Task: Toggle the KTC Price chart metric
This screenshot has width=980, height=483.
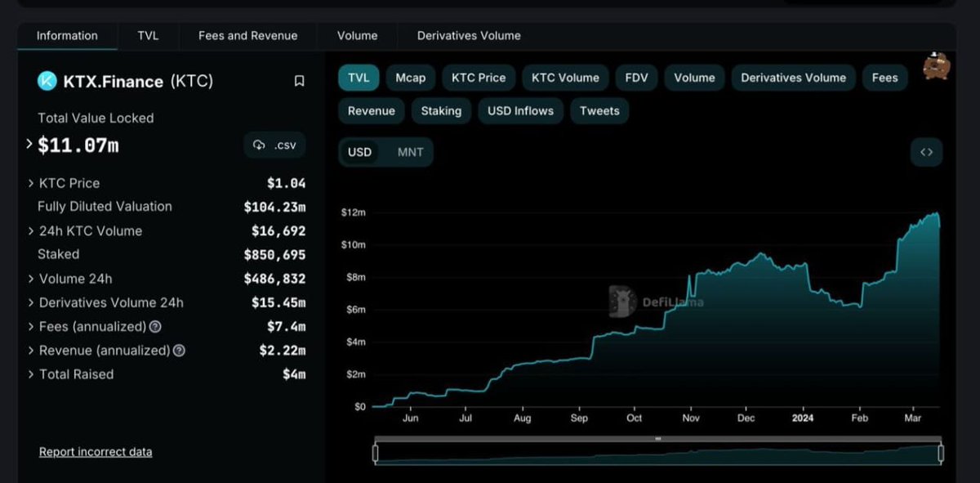Action: [479, 78]
